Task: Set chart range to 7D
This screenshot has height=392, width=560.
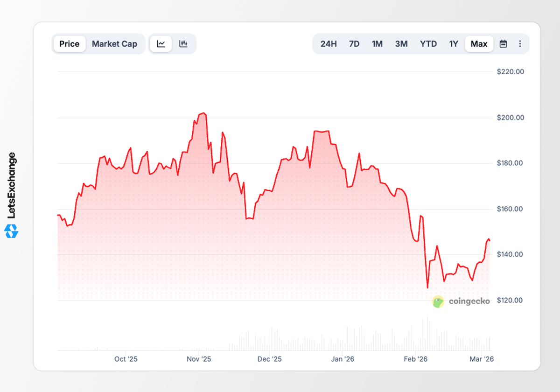Action: coord(354,44)
